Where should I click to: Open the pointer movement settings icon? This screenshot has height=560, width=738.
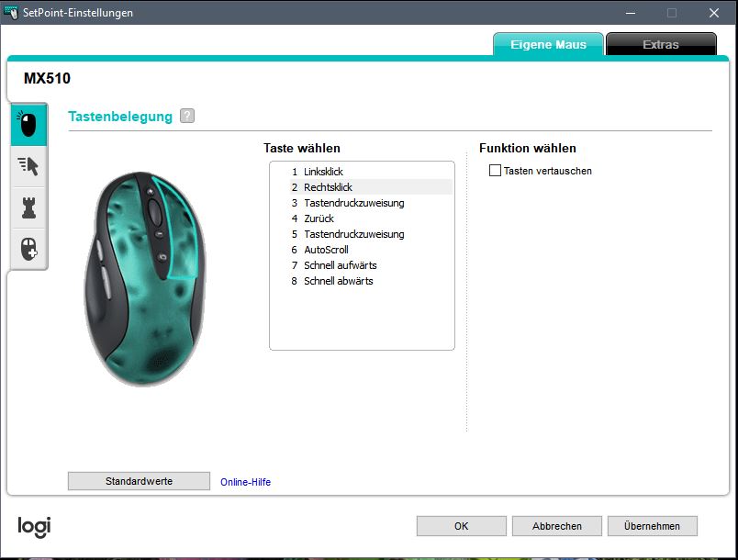point(28,166)
